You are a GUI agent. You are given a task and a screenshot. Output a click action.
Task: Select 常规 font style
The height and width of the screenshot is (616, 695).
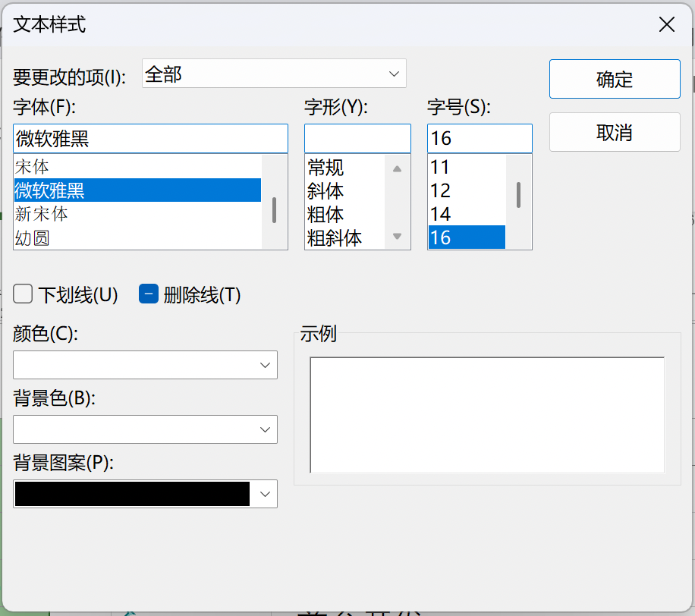[325, 167]
